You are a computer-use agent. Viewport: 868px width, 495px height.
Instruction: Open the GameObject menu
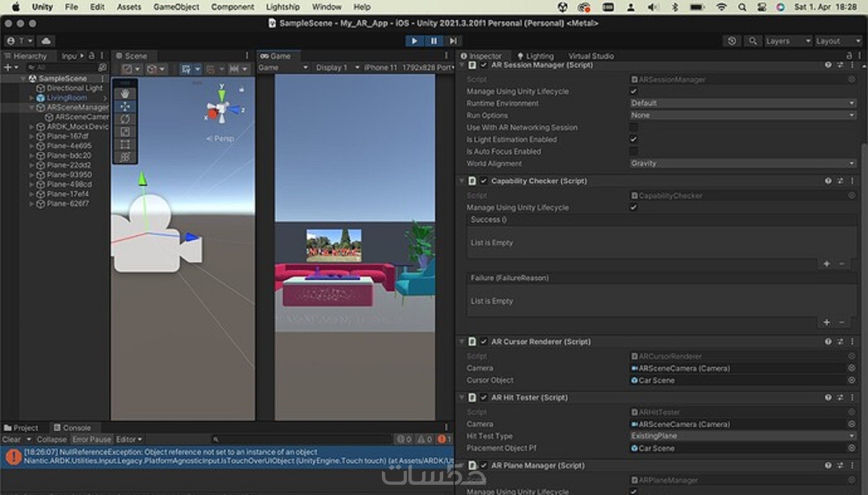176,7
